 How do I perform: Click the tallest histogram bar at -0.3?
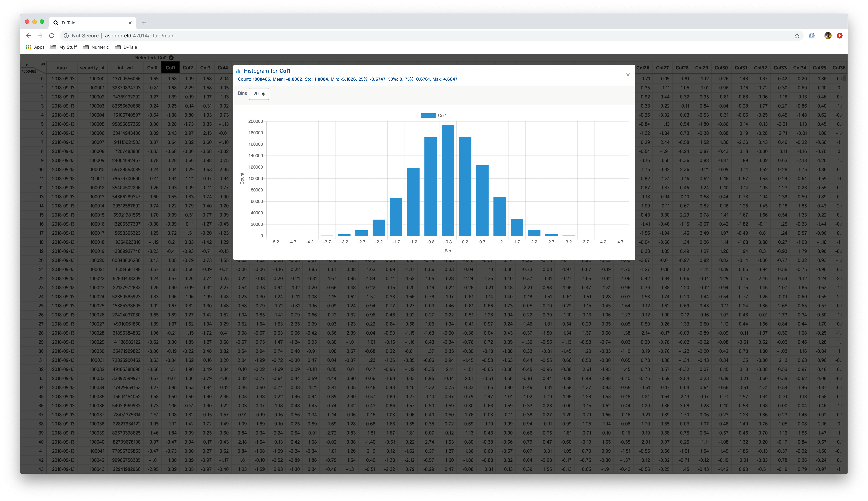(448, 180)
